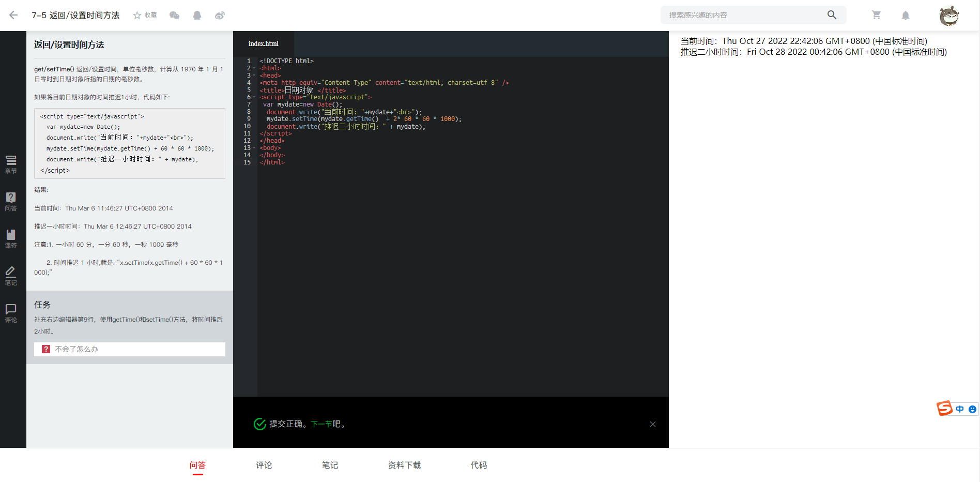Click the 结果: label in the lesson panel

[41, 190]
